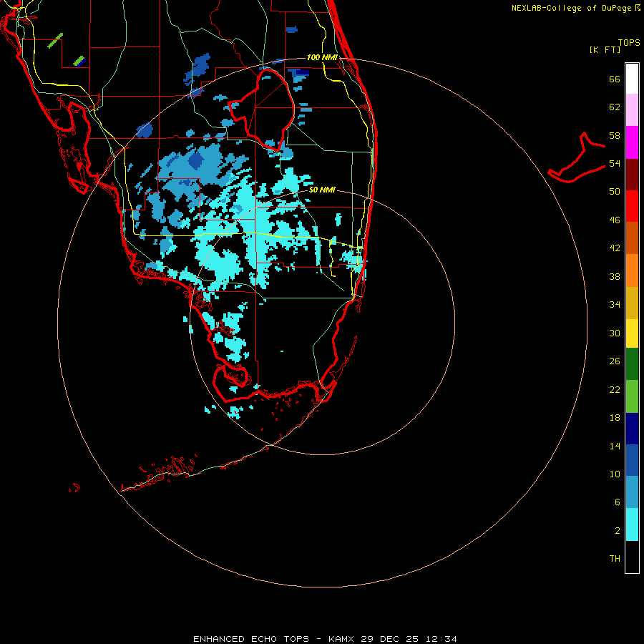The width and height of the screenshot is (644, 644).
Task: Click the white 66 kft legend swatch
Action: (x=632, y=79)
